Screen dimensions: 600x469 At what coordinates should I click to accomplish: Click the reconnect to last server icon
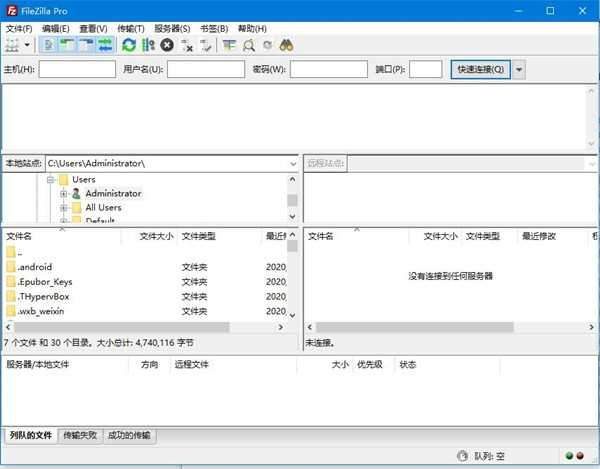[x=206, y=45]
